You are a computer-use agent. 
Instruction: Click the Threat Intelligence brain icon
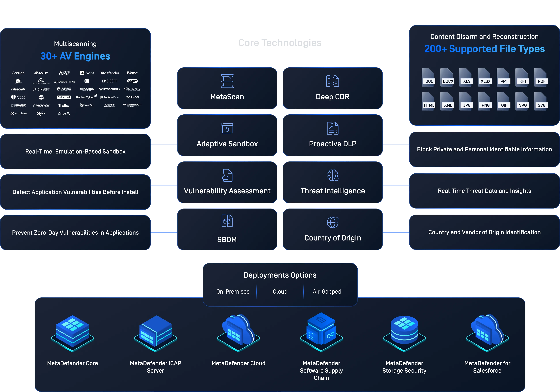(x=332, y=175)
